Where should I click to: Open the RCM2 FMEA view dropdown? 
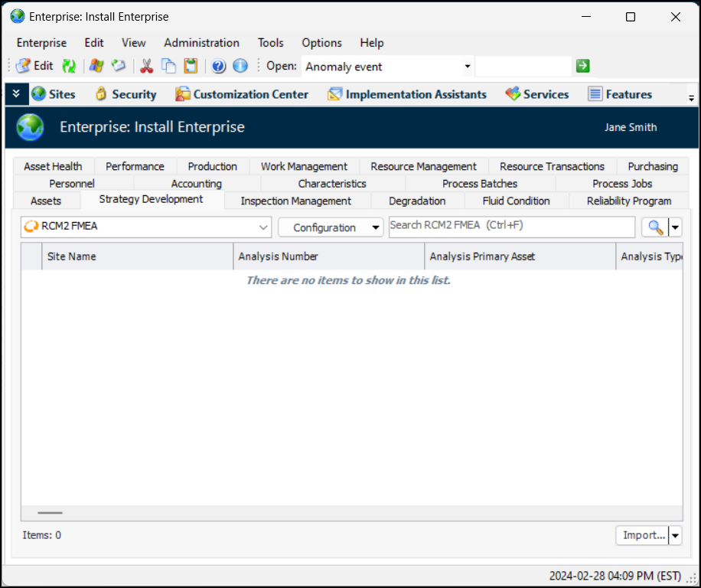263,227
